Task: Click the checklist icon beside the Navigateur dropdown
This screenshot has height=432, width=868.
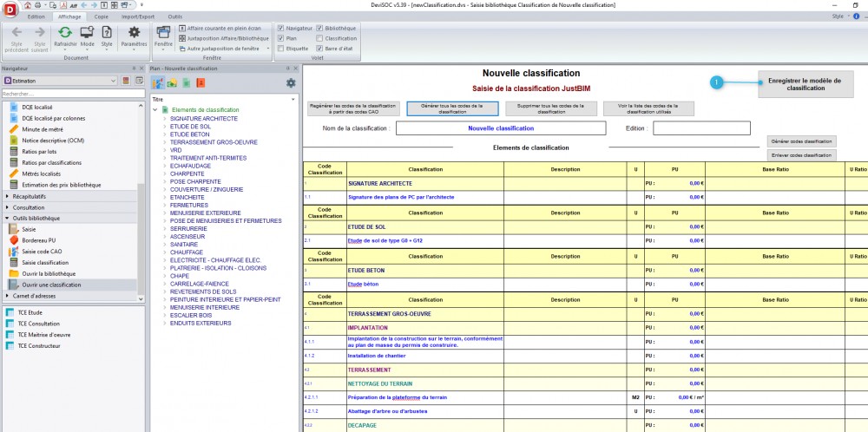Action: (139, 81)
